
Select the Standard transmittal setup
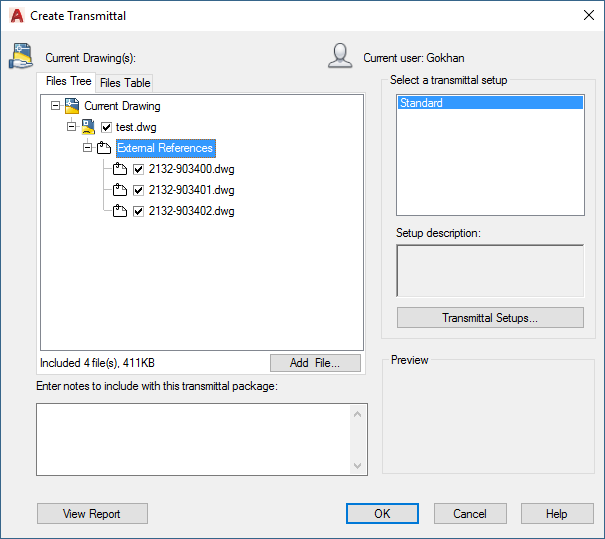[489, 103]
